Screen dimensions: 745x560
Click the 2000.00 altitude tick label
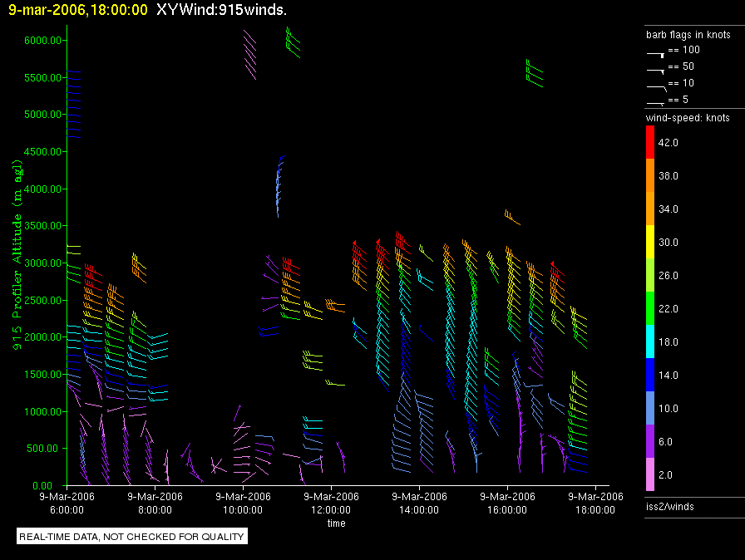[42, 337]
